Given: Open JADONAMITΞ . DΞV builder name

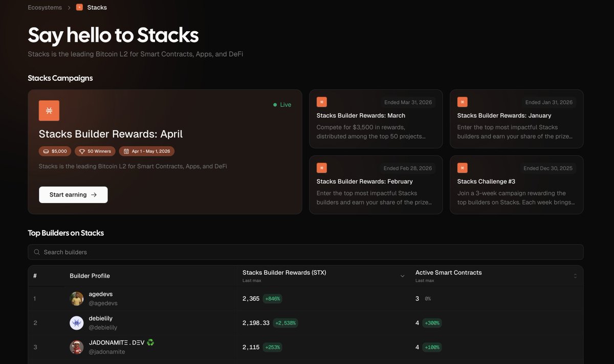Looking at the screenshot, I should [122, 343].
